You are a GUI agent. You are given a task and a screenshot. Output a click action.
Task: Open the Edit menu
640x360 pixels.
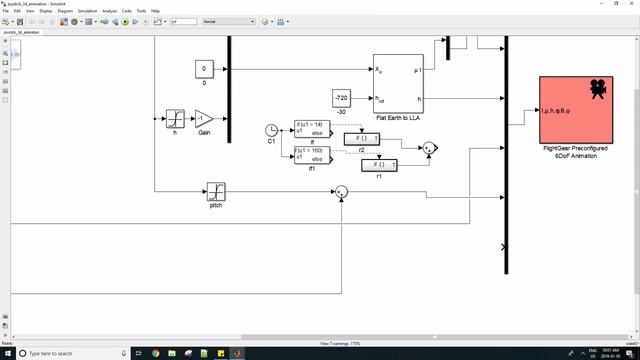coord(17,11)
